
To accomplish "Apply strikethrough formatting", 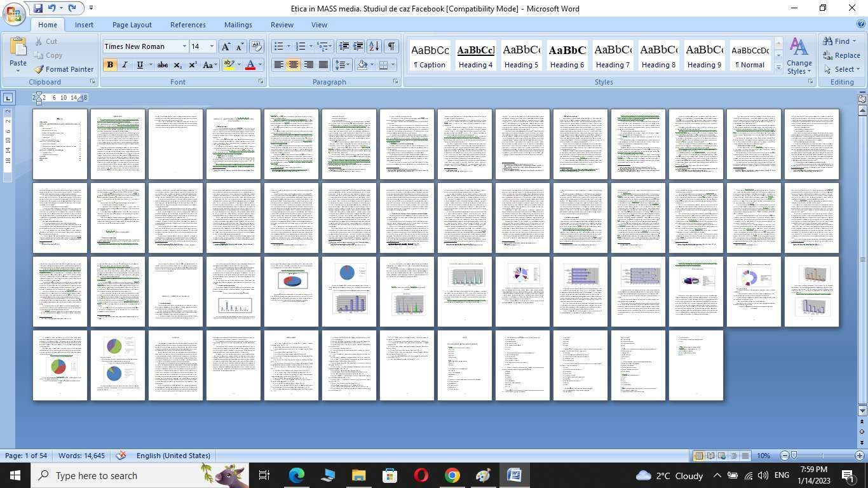I will click(x=163, y=65).
